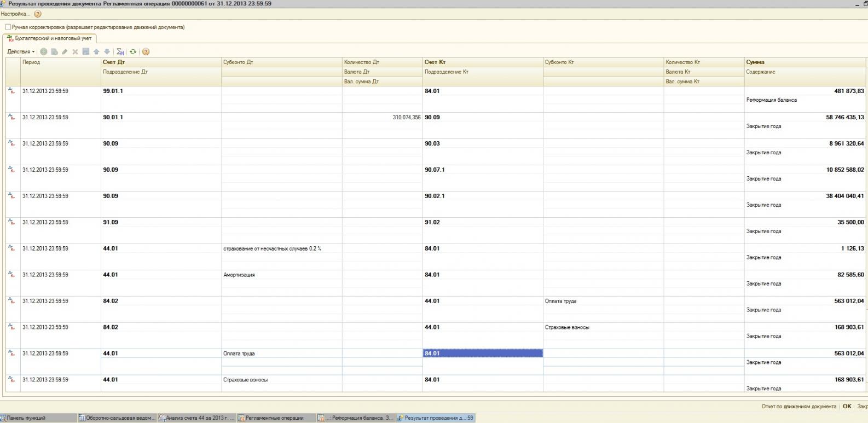Click the move down arrow icon
The image size is (868, 423).
107,52
